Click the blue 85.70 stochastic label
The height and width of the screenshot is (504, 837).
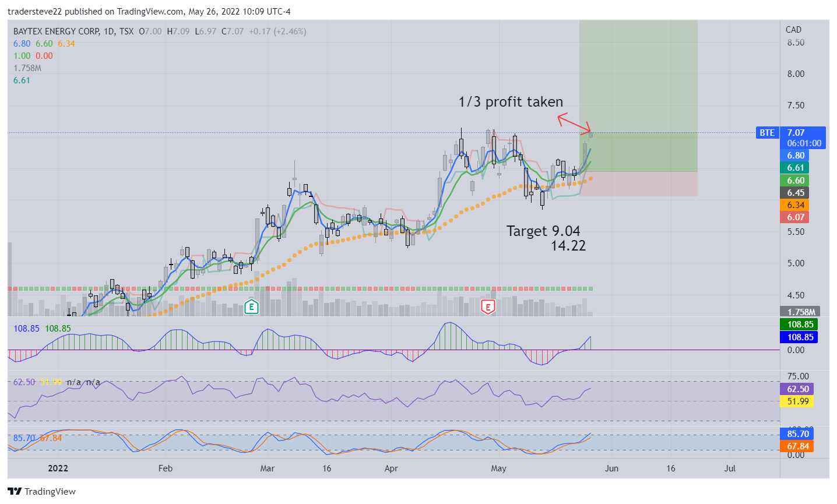(797, 434)
